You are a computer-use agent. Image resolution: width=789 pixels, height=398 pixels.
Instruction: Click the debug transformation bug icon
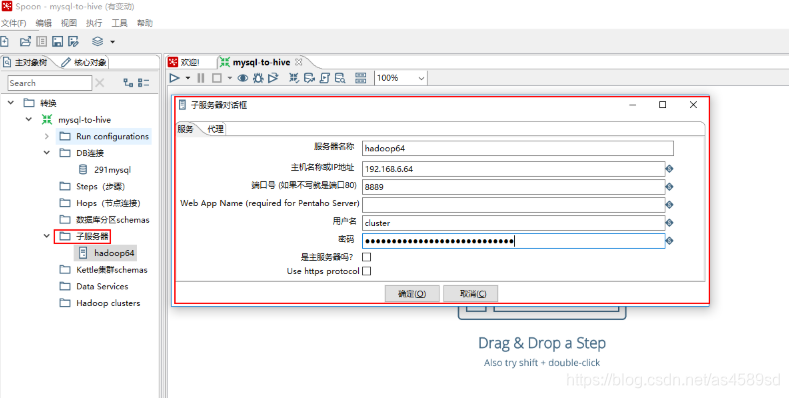258,78
